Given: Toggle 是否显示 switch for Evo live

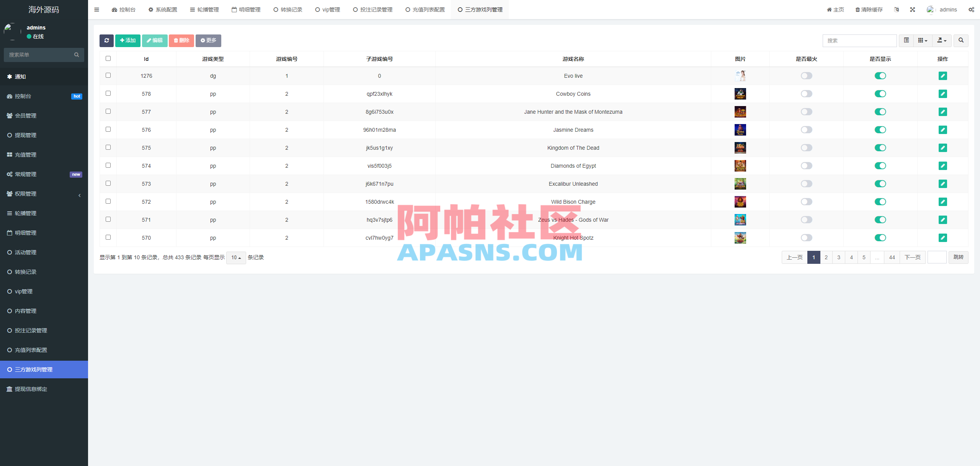Looking at the screenshot, I should 880,76.
